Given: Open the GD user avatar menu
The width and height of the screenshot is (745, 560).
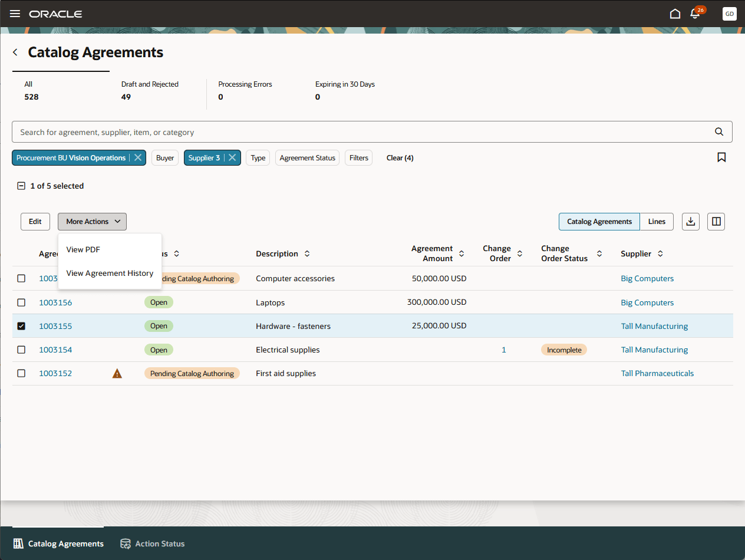Looking at the screenshot, I should point(729,14).
